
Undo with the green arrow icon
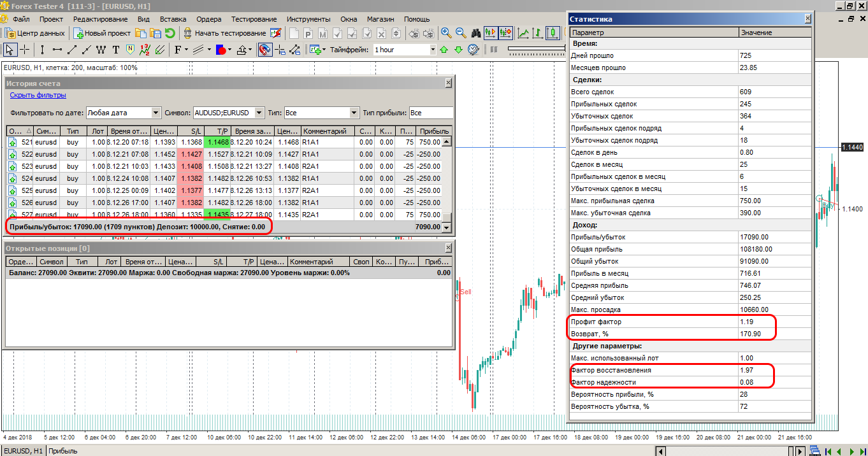point(170,32)
